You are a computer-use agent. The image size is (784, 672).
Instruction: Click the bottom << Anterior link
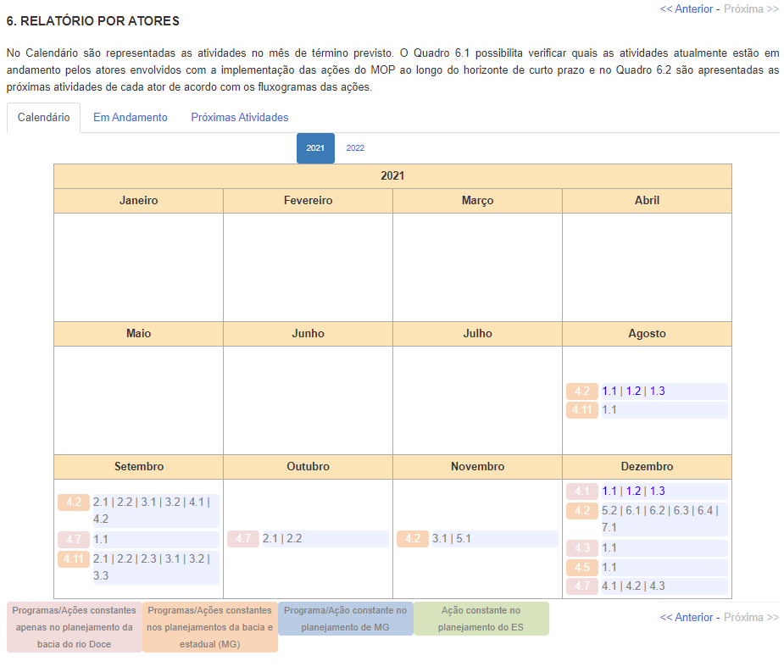[686, 617]
